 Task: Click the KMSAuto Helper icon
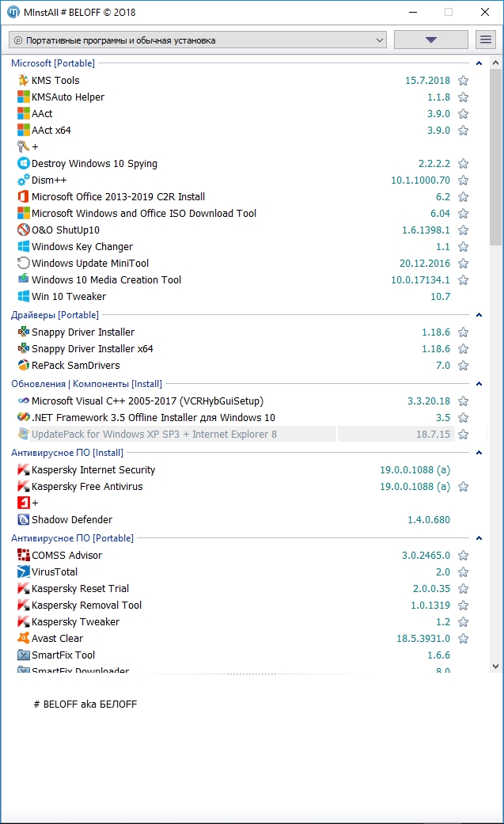[x=23, y=97]
